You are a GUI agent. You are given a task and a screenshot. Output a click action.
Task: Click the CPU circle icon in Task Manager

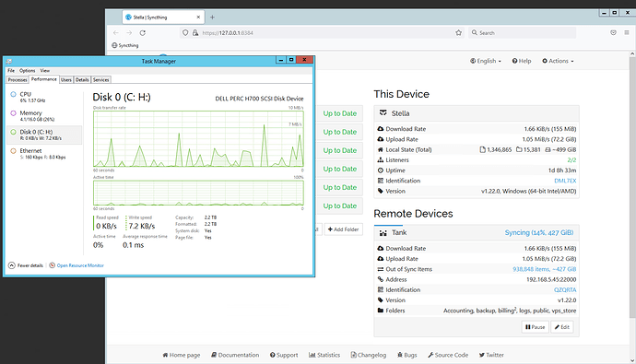(13, 94)
